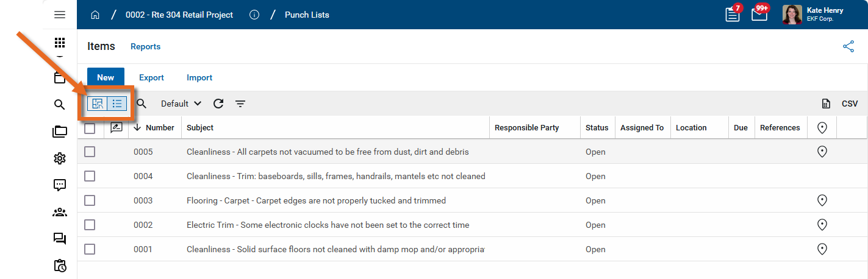This screenshot has height=279, width=868.
Task: Open the share icon at top right
Action: [x=848, y=46]
